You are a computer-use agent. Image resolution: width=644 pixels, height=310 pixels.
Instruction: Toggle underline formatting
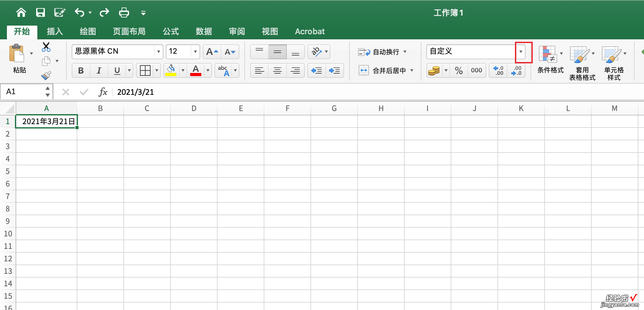pos(117,70)
